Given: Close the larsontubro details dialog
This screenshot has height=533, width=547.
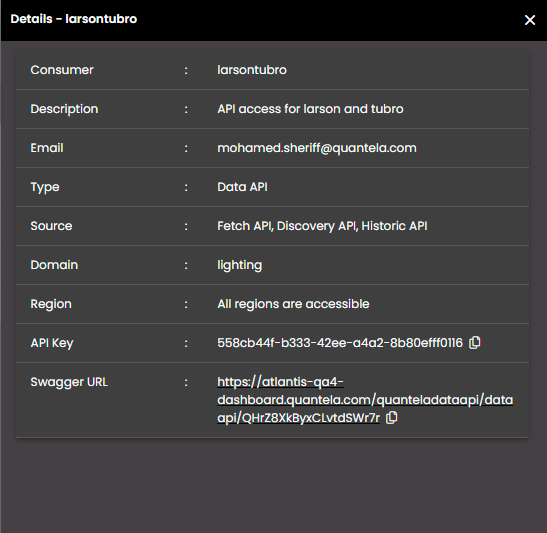Looking at the screenshot, I should tap(530, 20).
